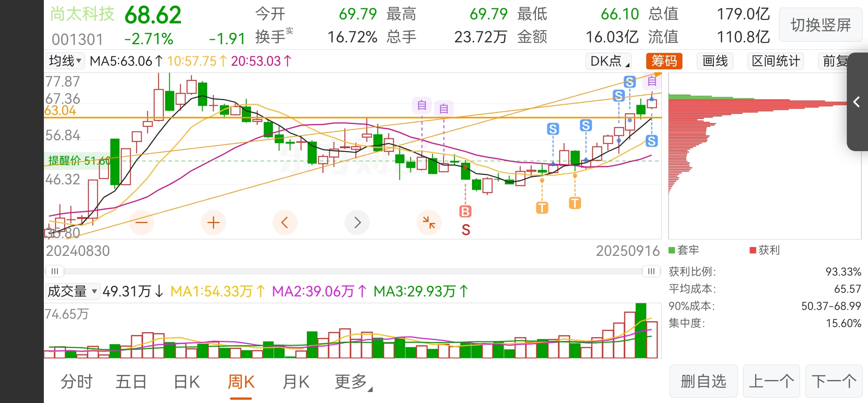Tap the blue S marker below last candle

(x=652, y=141)
